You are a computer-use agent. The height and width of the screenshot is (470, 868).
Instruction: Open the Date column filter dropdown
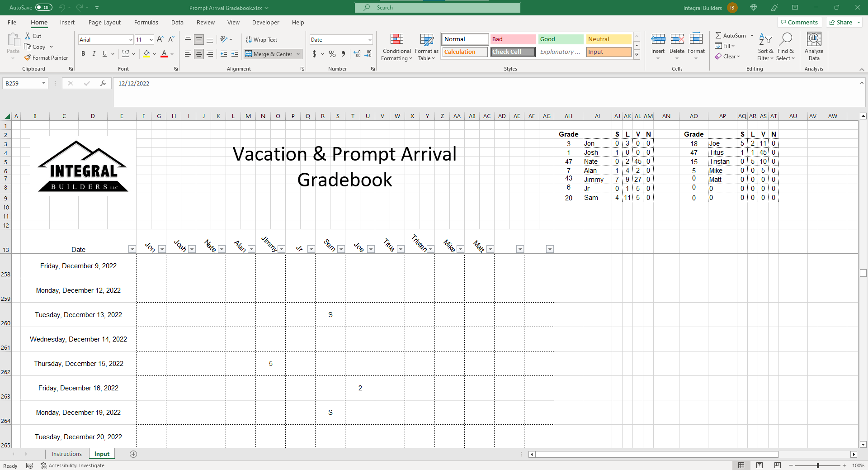click(132, 249)
